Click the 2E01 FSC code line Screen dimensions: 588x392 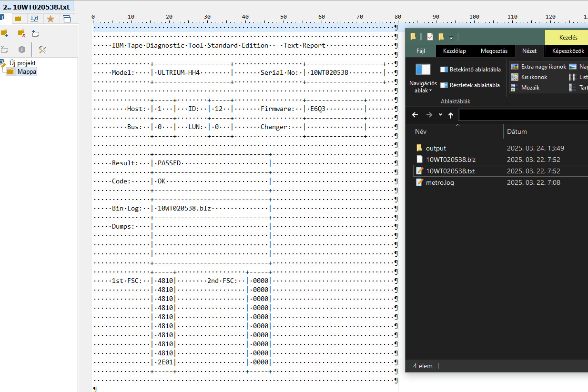click(165, 362)
